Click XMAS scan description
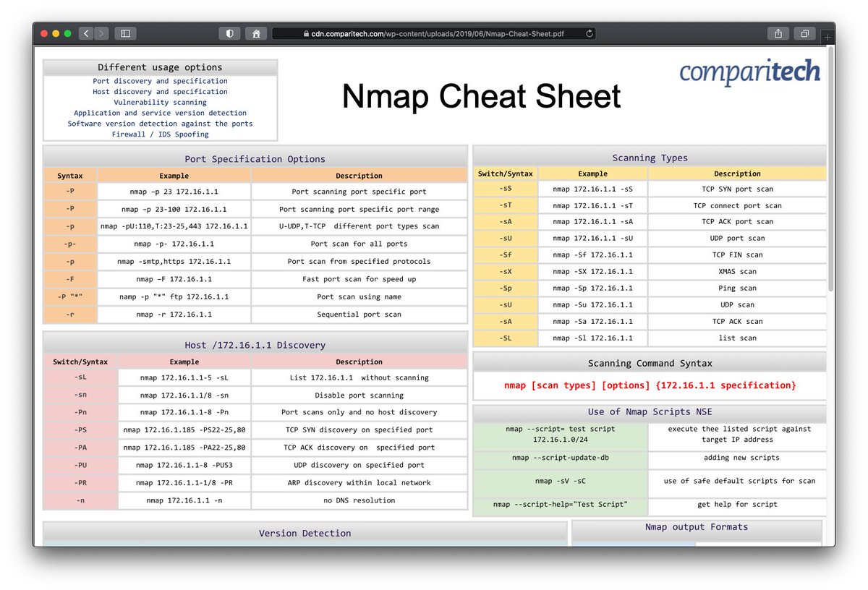The image size is (868, 590). point(737,271)
